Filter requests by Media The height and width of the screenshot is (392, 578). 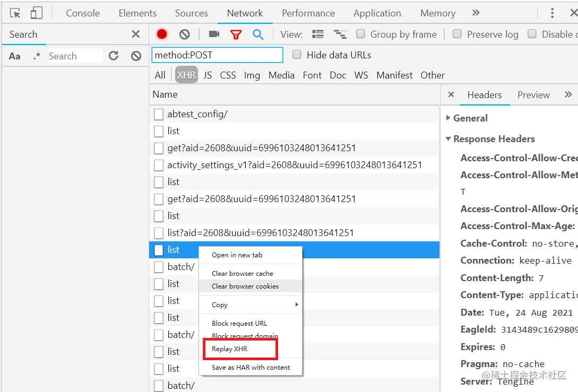281,75
